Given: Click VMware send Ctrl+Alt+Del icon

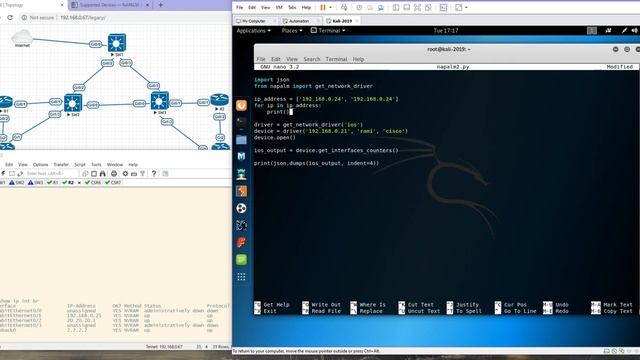Looking at the screenshot, I should [344, 7].
